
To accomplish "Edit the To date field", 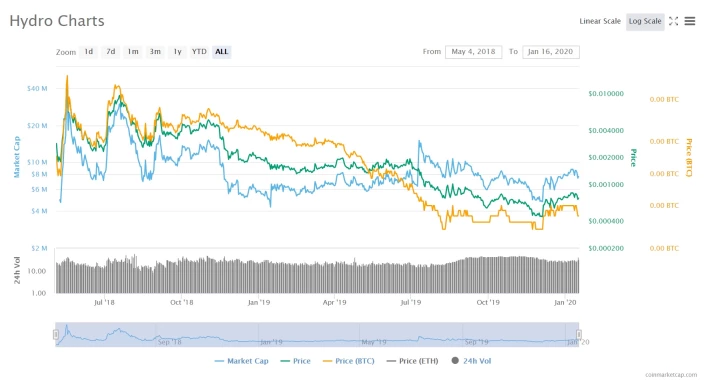I will [551, 52].
